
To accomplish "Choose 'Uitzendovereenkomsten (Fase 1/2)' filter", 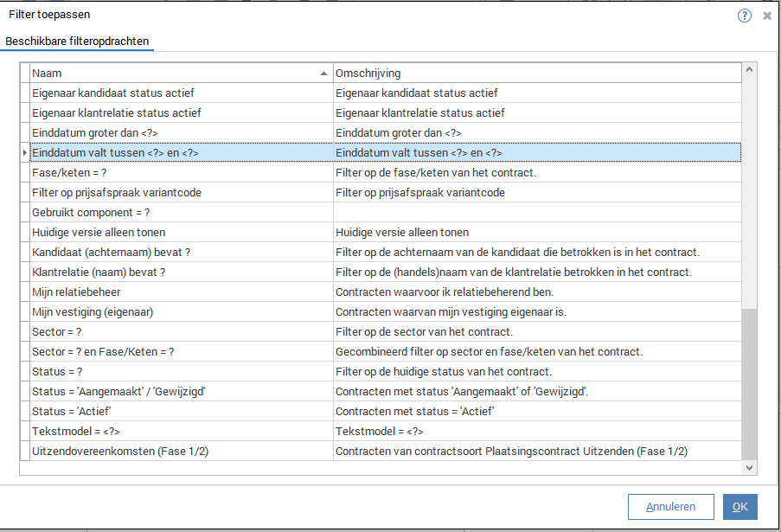I will click(x=120, y=451).
